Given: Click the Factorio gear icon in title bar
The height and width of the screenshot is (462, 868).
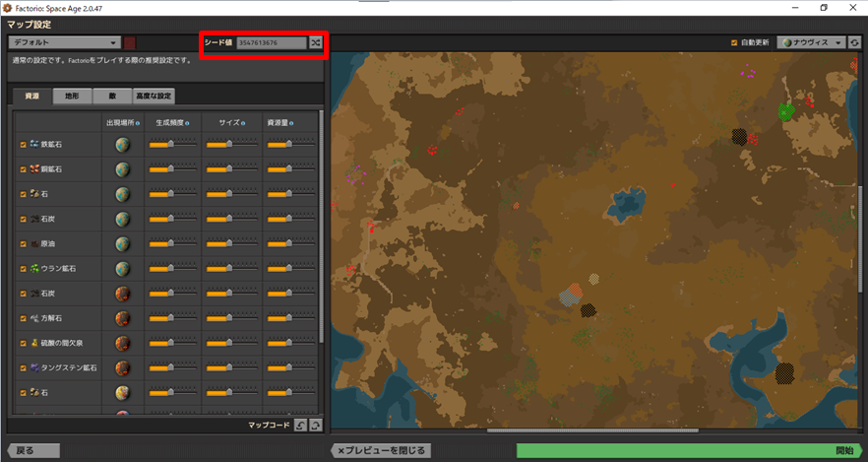Looking at the screenshot, I should click(7, 8).
